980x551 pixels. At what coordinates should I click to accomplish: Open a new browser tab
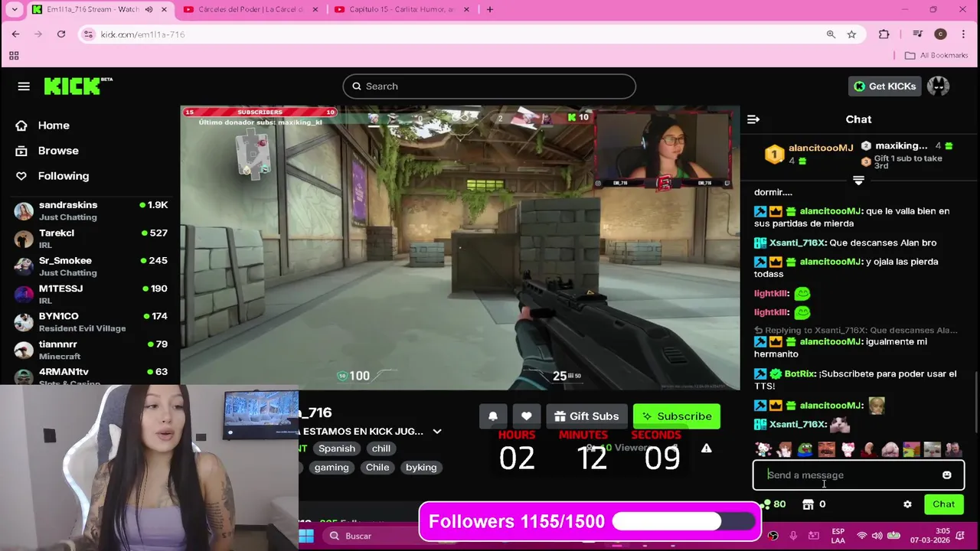[490, 9]
